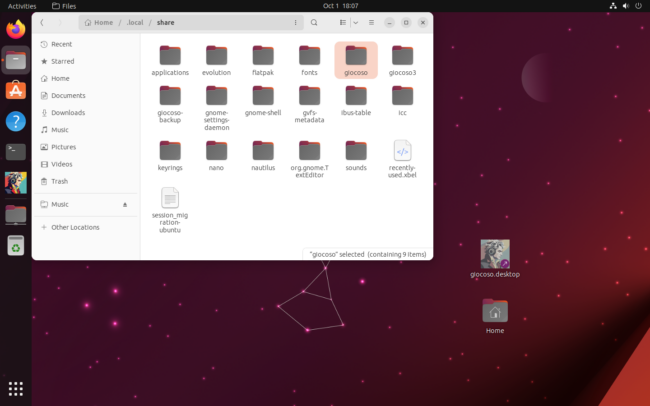Image resolution: width=650 pixels, height=406 pixels.
Task: Open the power menu icon in top bar
Action: 638,6
